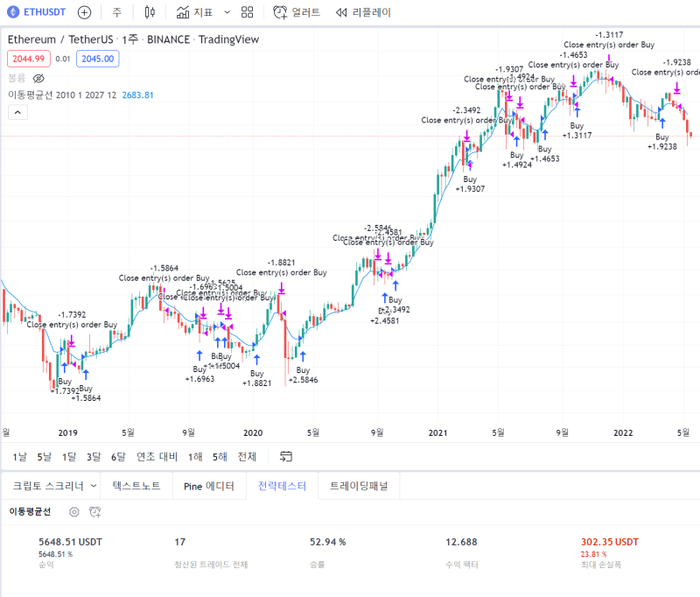This screenshot has height=597, width=700.
Task: Click the red 2044.99 sell price button
Action: pos(29,59)
